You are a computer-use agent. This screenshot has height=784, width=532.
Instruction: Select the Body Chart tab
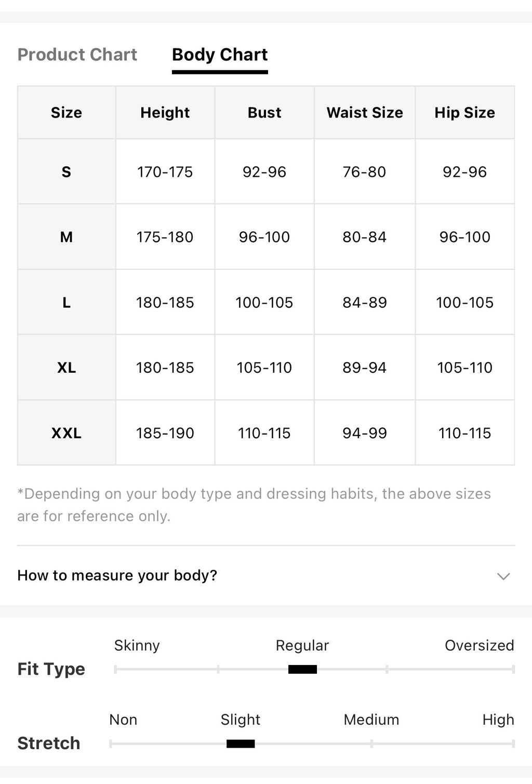click(220, 55)
